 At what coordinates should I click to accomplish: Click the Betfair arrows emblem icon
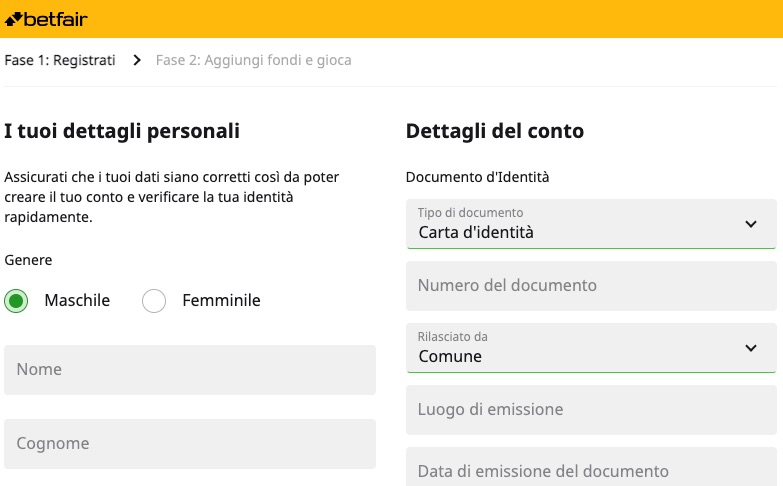(x=13, y=19)
